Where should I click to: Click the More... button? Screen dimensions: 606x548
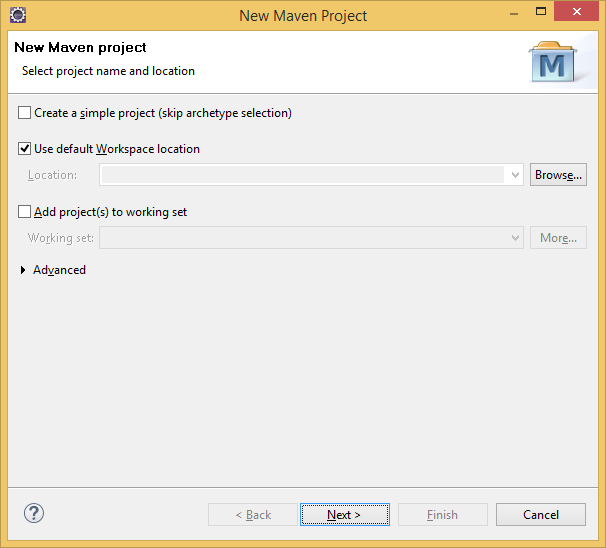(558, 238)
